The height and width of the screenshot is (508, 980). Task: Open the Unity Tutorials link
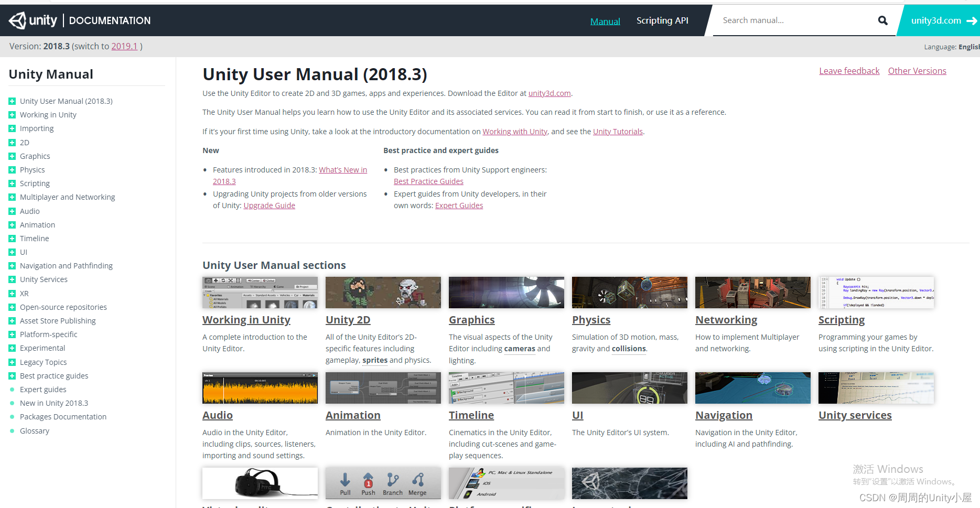click(x=618, y=132)
